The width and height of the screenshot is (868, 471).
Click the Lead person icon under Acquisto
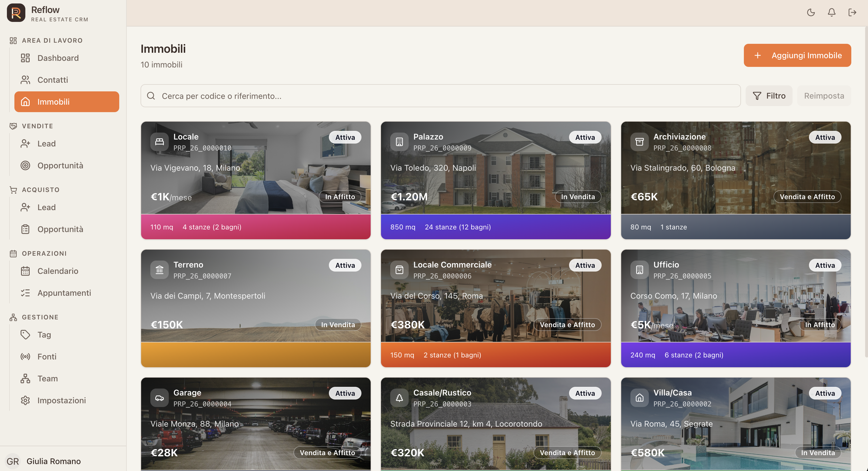(25, 207)
